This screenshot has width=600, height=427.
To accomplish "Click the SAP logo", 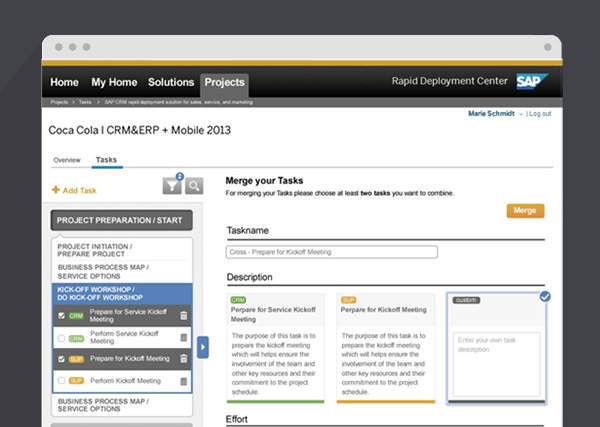I will coord(532,81).
